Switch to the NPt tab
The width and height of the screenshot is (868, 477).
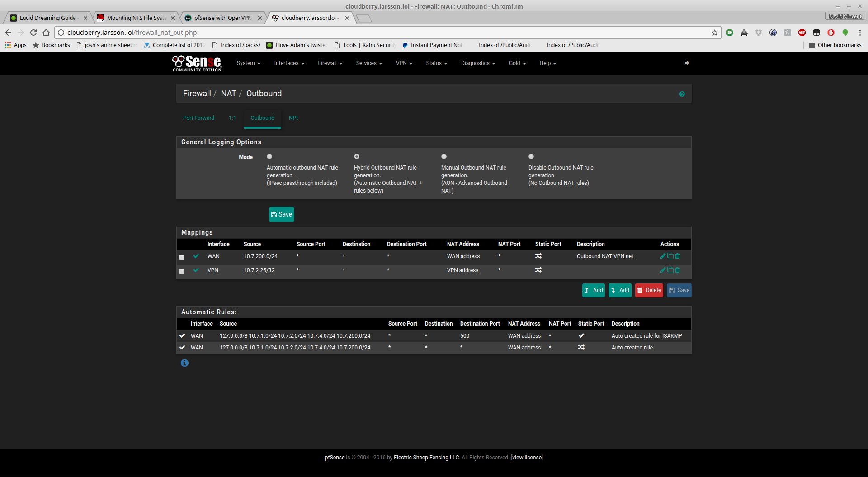click(293, 118)
